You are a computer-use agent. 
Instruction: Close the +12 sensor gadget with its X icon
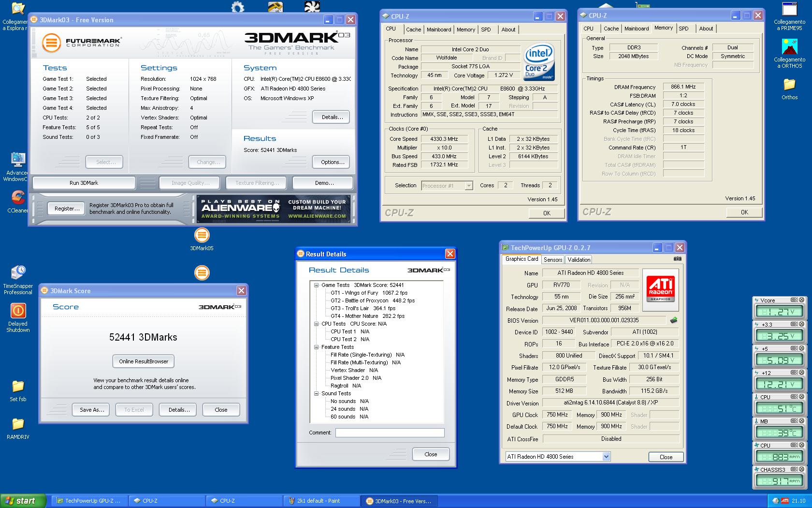click(x=801, y=373)
